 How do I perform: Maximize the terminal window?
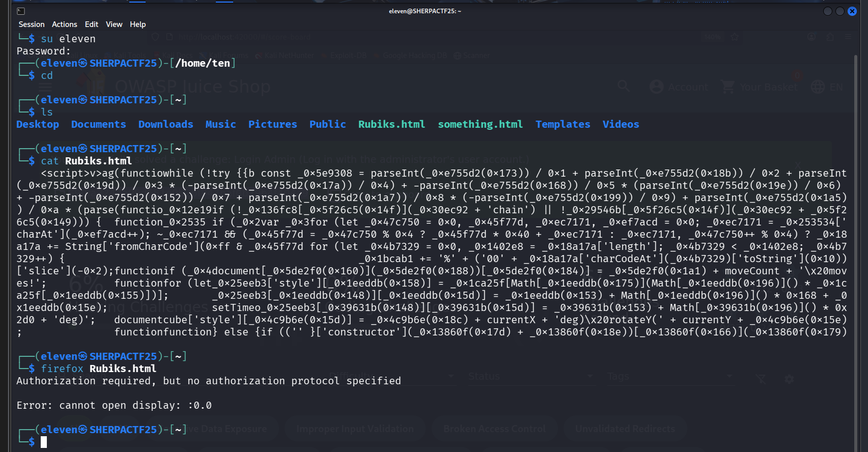(x=840, y=11)
